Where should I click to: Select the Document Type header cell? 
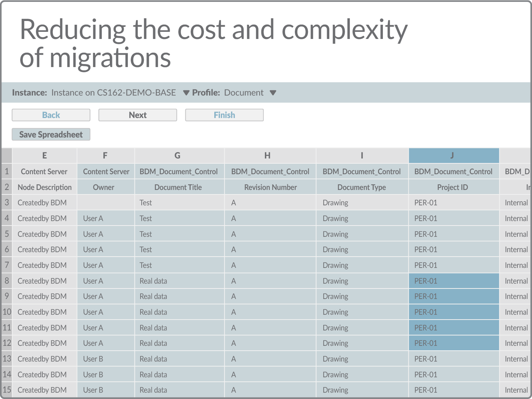point(362,187)
